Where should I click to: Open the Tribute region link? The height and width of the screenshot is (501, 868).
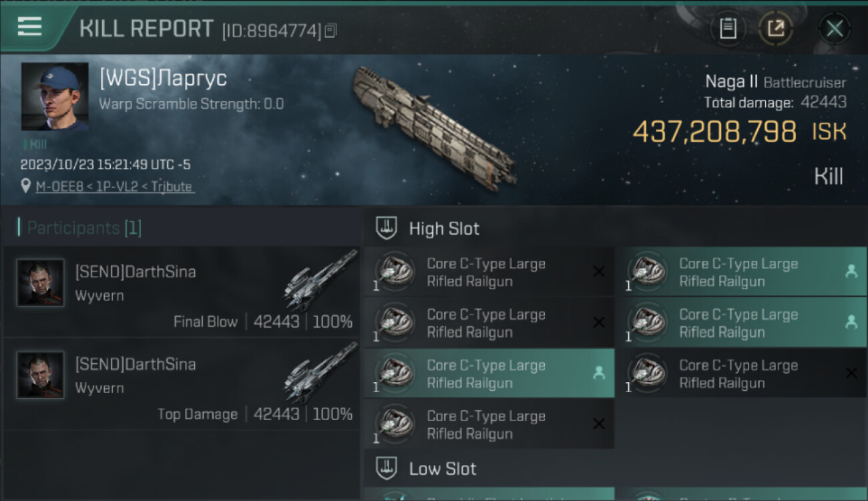pyautogui.click(x=171, y=186)
